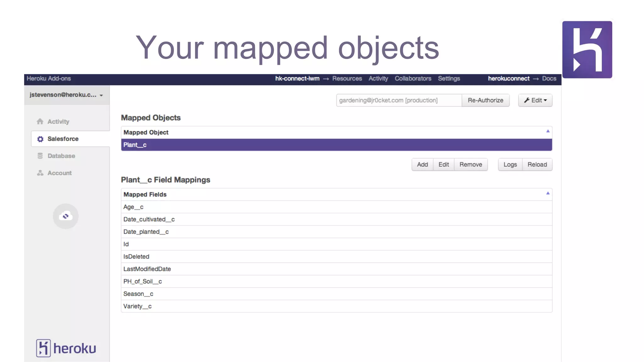Image resolution: width=644 pixels, height=362 pixels.
Task: Click the Remove mapping button
Action: pyautogui.click(x=471, y=164)
